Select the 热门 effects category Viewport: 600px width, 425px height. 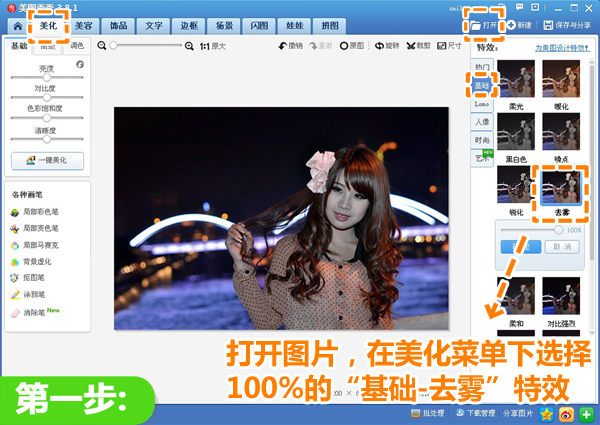coord(482,67)
